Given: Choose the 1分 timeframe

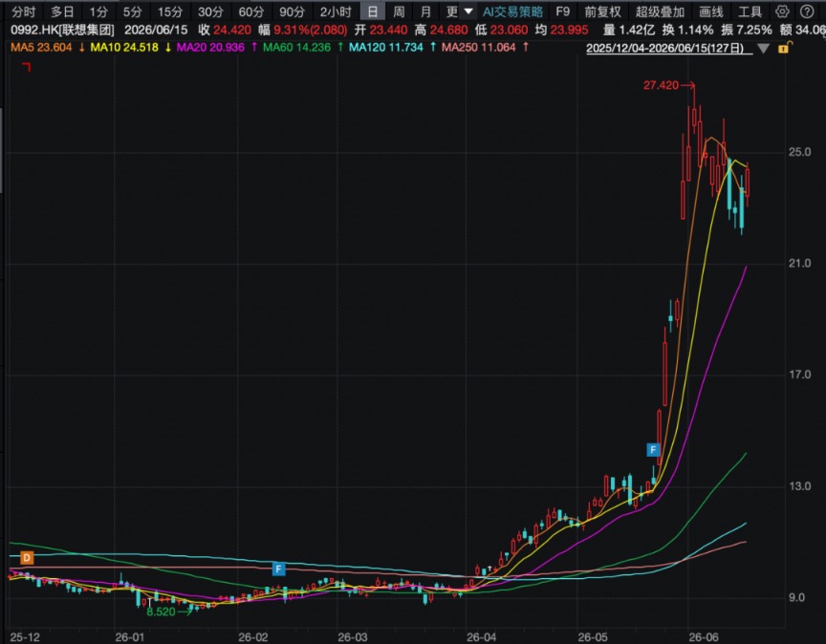Looking at the screenshot, I should tap(98, 11).
